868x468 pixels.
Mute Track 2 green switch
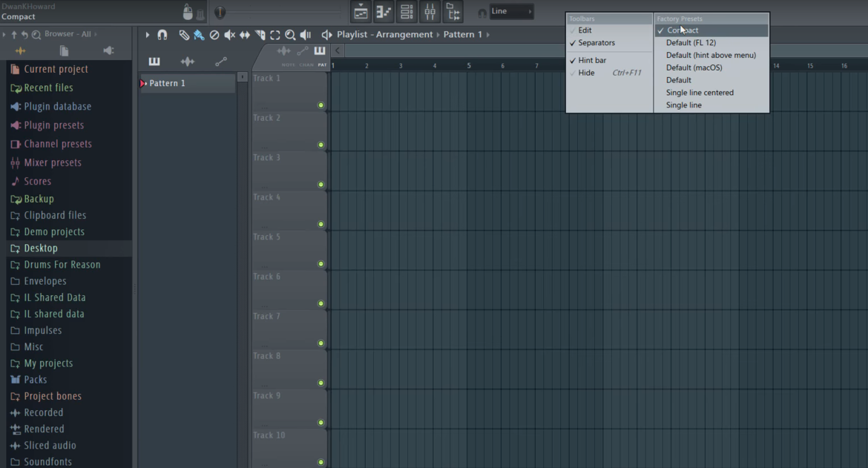click(x=320, y=145)
